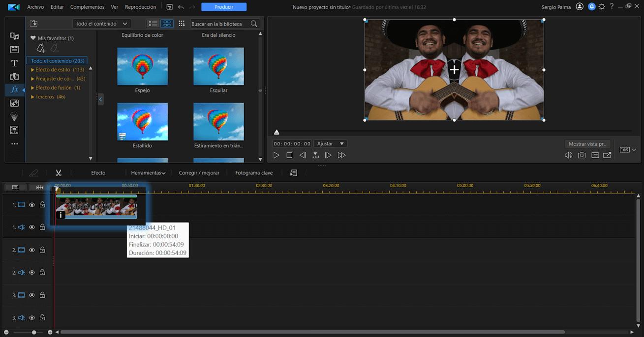
Task: Hide video track 3 using eye icon
Action: (32, 295)
